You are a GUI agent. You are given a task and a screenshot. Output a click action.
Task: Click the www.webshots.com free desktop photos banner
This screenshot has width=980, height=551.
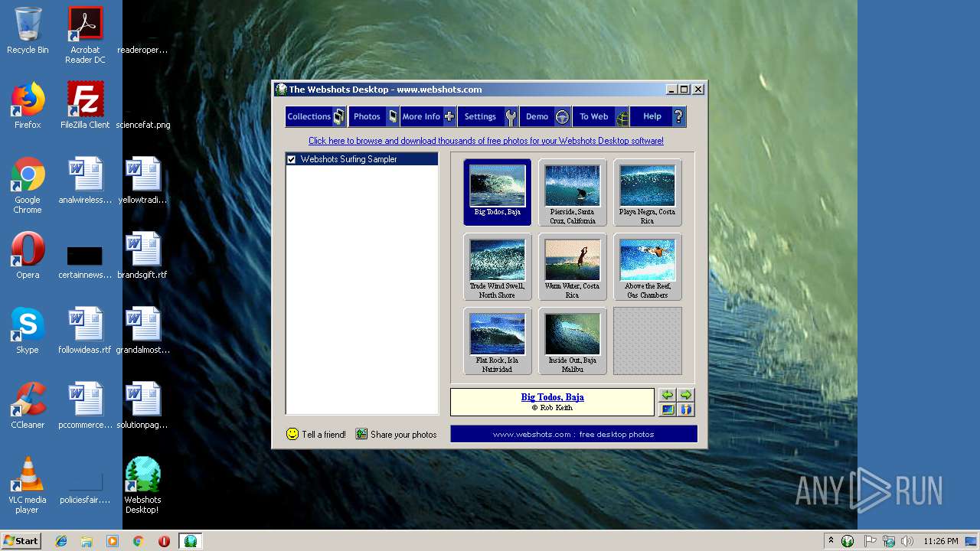[573, 434]
